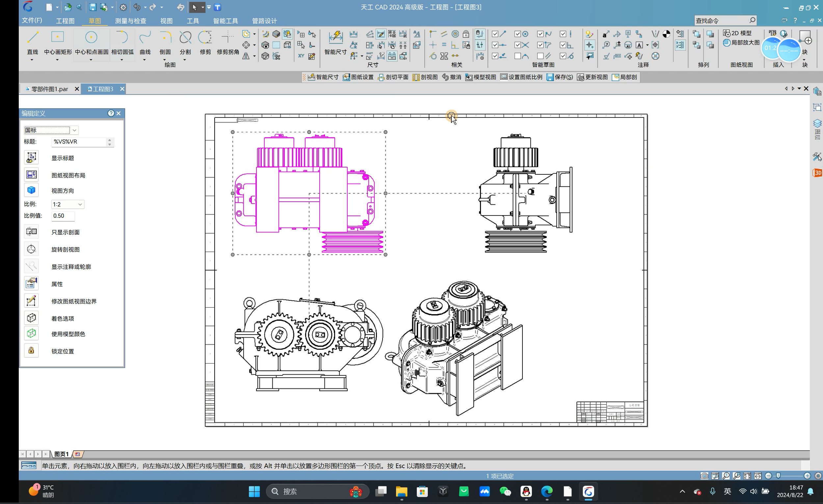Switch to 零部件图1.par document tab
This screenshot has width=823, height=504.
pos(49,89)
